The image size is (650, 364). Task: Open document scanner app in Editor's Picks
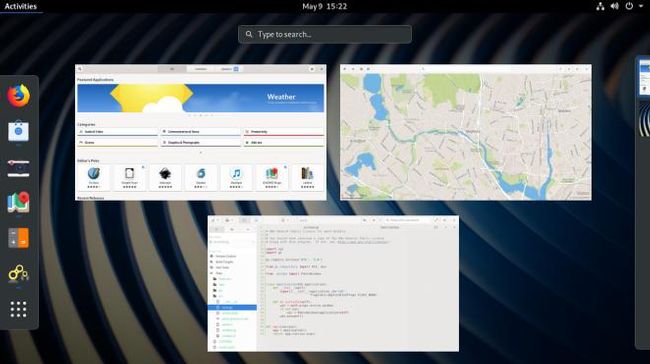pos(129,177)
